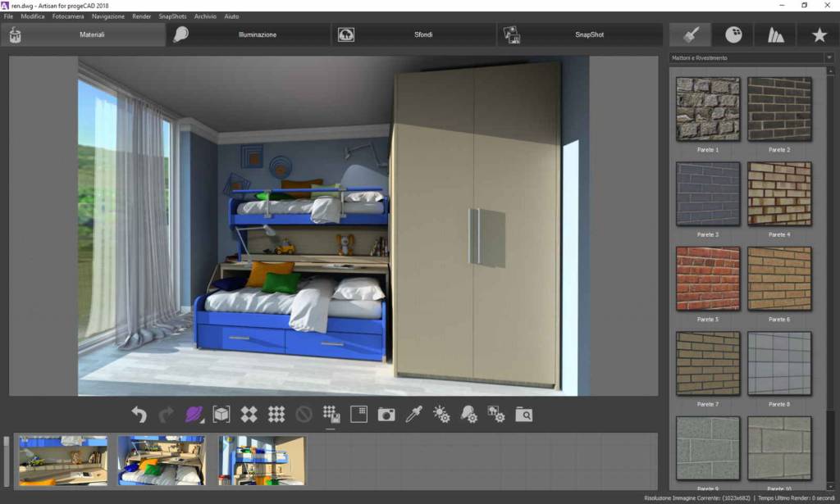Choose the Parete 8 grey tile material

[x=779, y=363]
